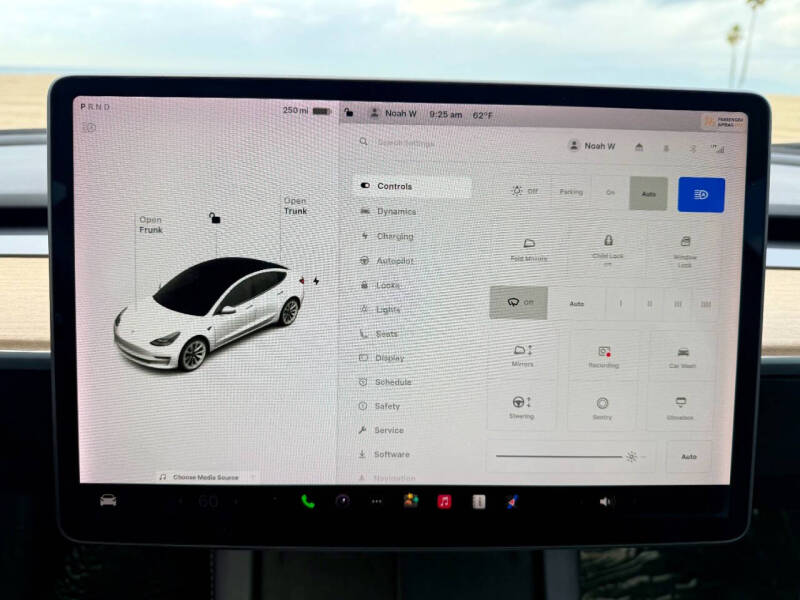Launch the red Music app
Image resolution: width=800 pixels, height=600 pixels.
tap(444, 501)
